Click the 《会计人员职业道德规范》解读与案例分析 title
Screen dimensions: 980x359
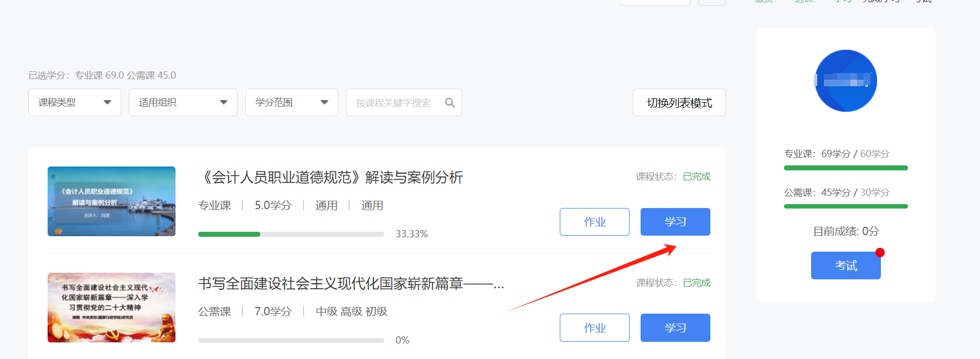pos(331,178)
